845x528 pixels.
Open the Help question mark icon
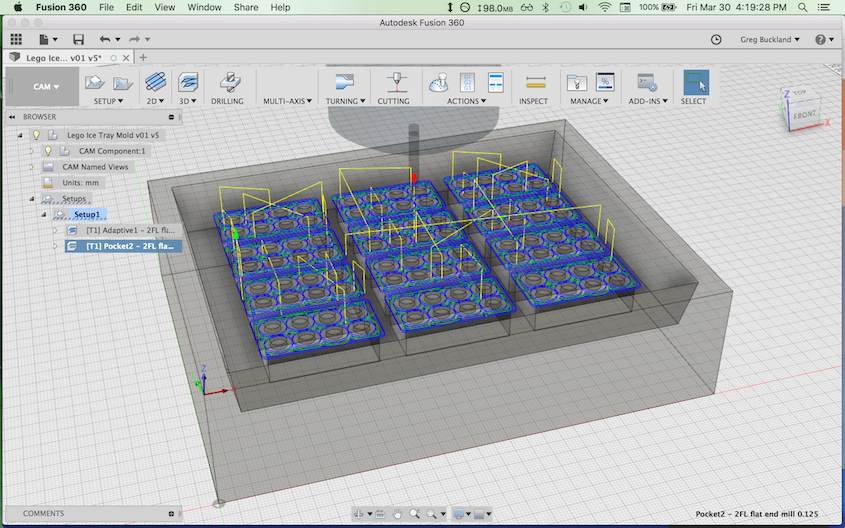820,39
